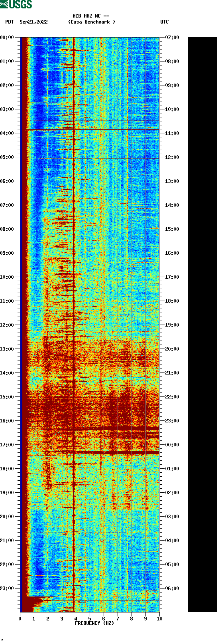Click PDT time label 12:00
220x644 pixels.
pyautogui.click(x=7, y=325)
